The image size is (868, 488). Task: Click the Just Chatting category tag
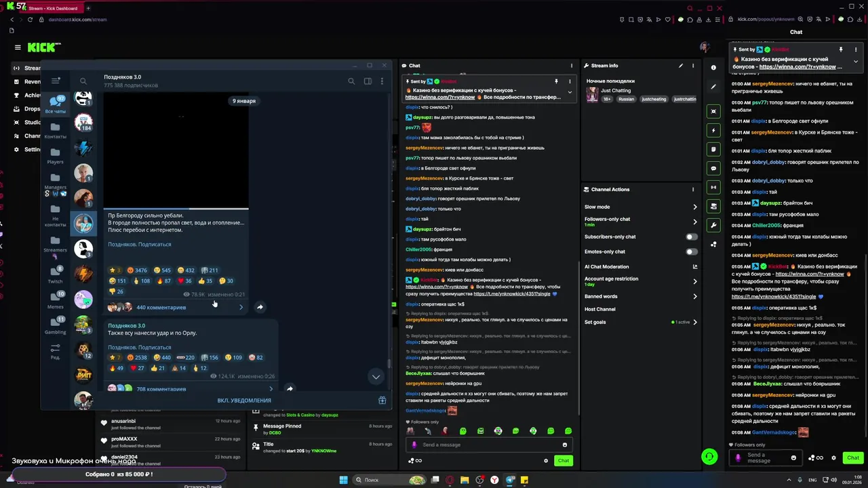(x=616, y=90)
